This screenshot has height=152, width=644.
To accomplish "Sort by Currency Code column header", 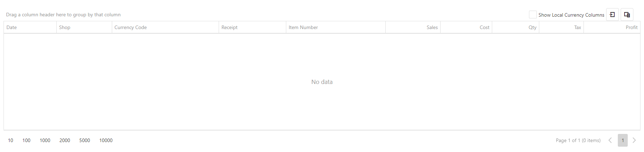I will 165,27.
